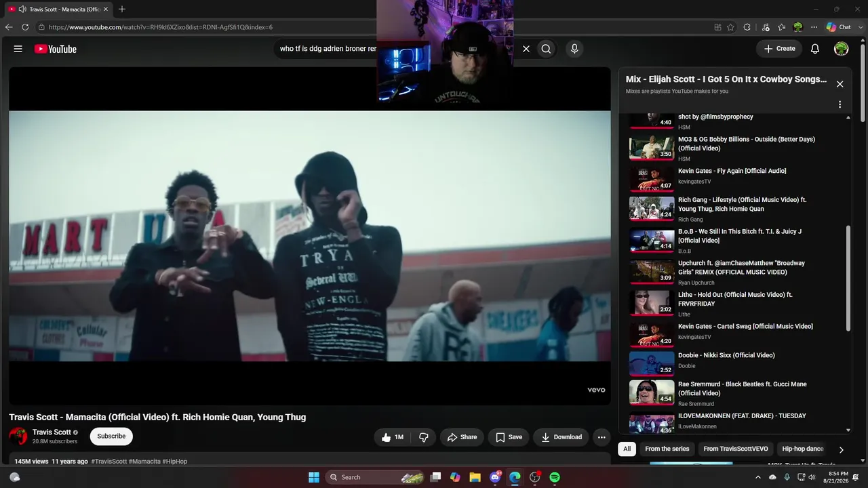868x488 pixels.
Task: Open File Explorer from the taskbar
Action: point(475,477)
